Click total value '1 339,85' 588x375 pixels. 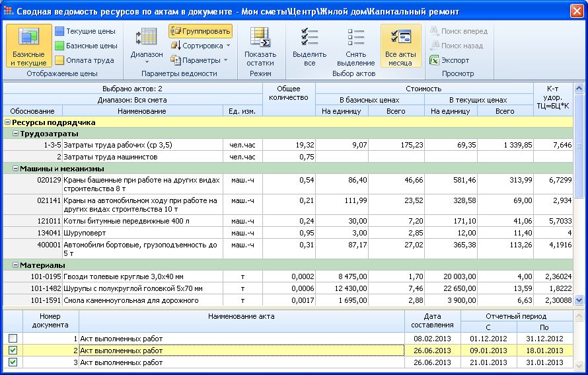pos(517,145)
